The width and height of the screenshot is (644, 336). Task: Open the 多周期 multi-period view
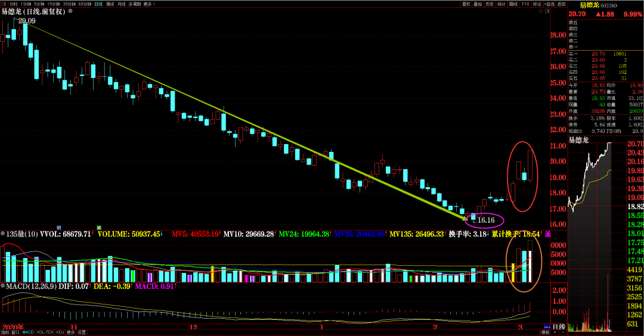coord(134,4)
